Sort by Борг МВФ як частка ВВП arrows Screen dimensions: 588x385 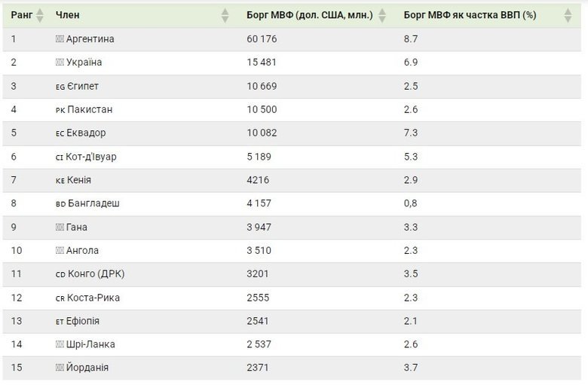568,15
